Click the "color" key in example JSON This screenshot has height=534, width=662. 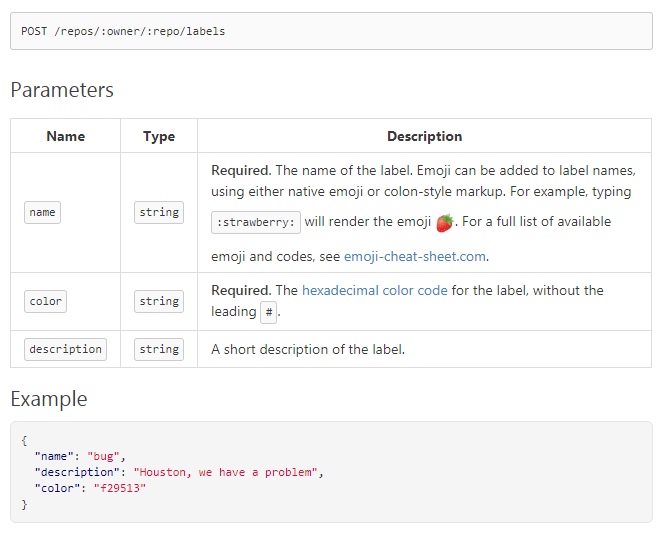coord(57,488)
